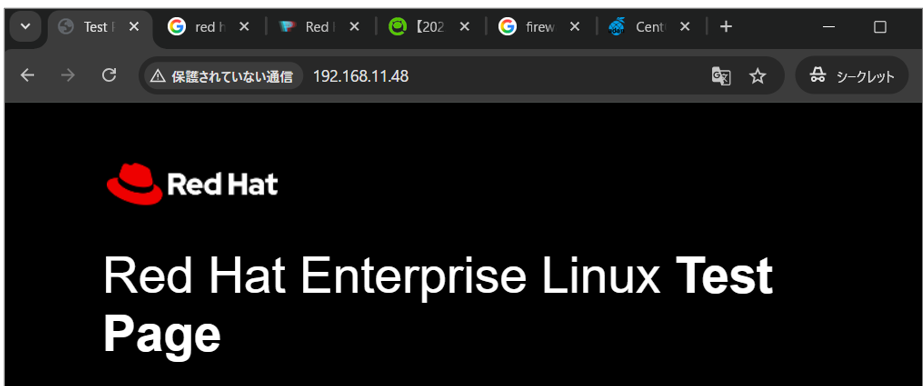923x386 pixels.
Task: Close the Test Page tab
Action: tap(134, 27)
